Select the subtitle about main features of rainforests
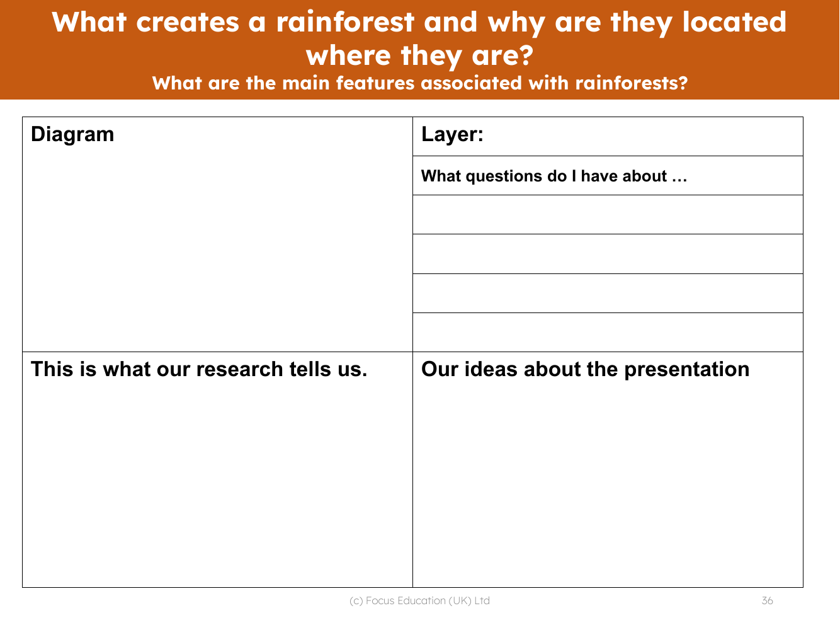The height and width of the screenshot is (630, 840). (x=419, y=83)
